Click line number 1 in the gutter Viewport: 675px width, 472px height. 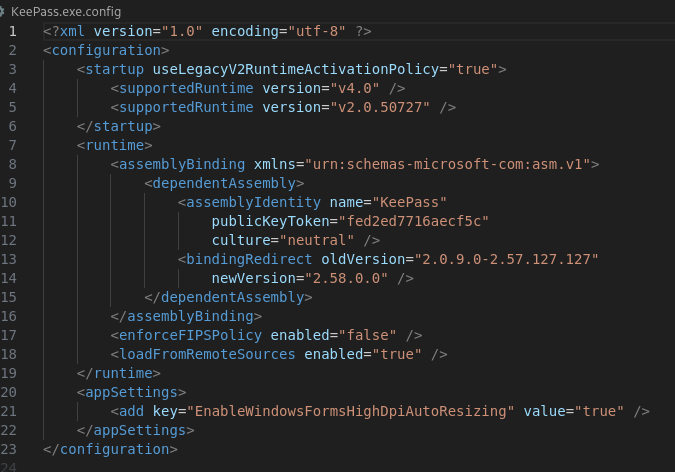click(12, 31)
